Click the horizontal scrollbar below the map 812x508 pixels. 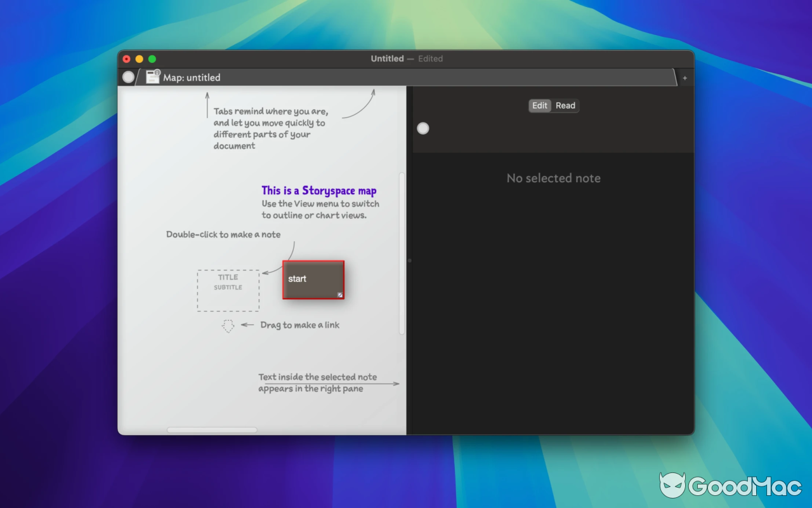[x=212, y=430]
